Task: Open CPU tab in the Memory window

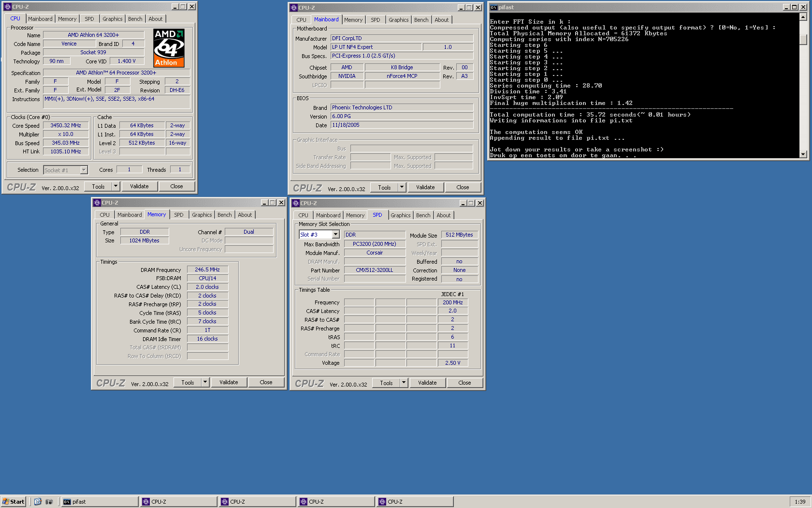Action: pyautogui.click(x=105, y=215)
